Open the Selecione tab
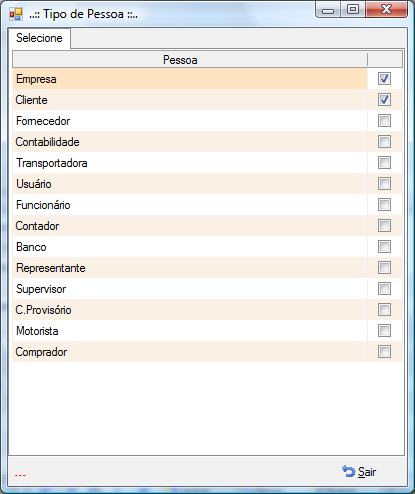The image size is (415, 494). click(39, 38)
